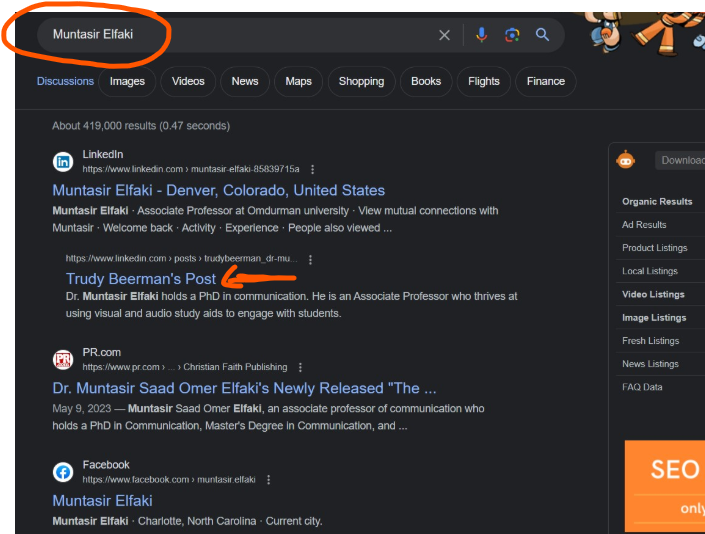Select Local Listings in side panel
This screenshot has width=705, height=534.
[x=650, y=271]
